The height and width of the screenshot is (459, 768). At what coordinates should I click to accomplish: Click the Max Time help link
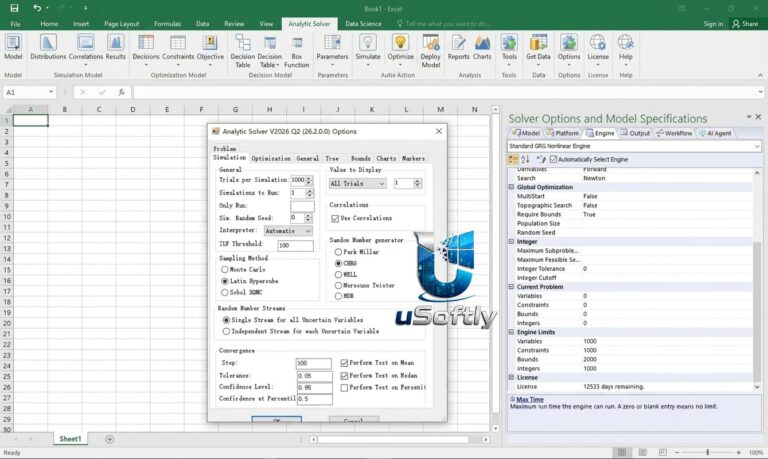[x=529, y=399]
